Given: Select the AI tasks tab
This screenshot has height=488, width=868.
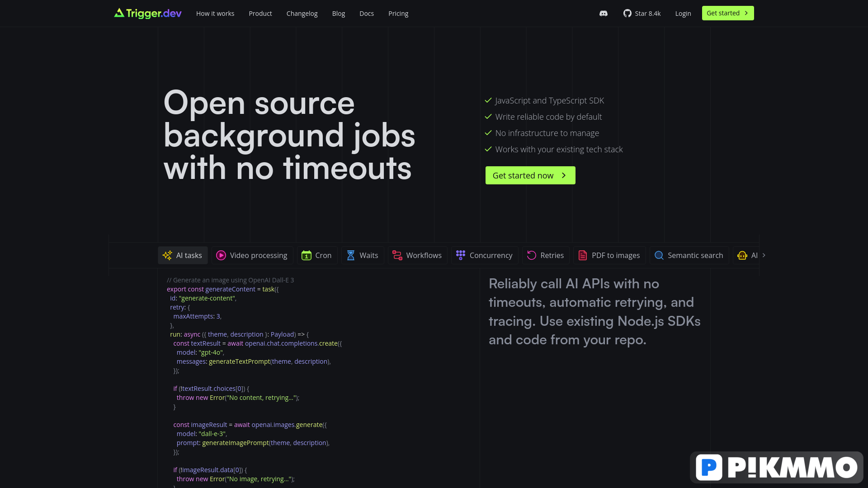Looking at the screenshot, I should click(183, 255).
